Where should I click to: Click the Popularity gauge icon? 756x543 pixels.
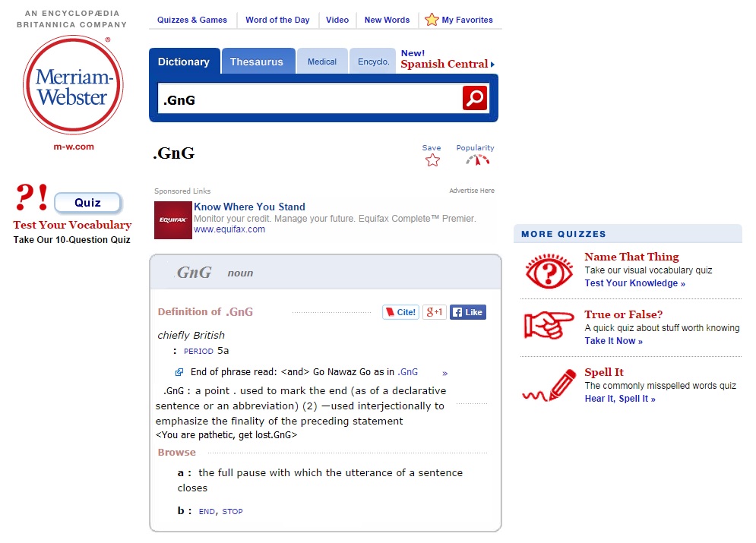click(477, 160)
